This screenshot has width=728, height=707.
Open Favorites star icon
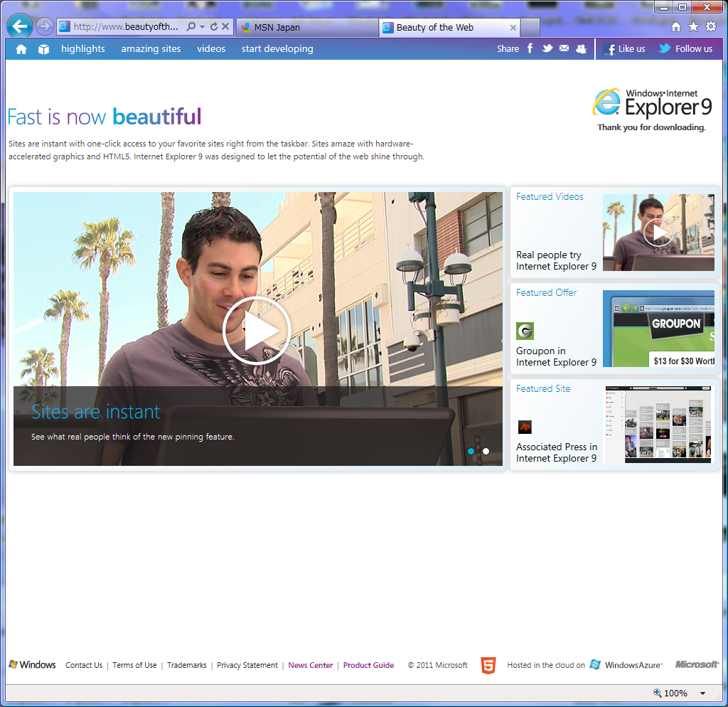693,27
